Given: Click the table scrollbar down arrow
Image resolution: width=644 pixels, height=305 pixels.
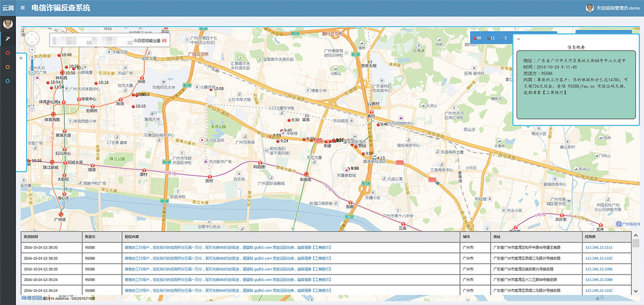Looking at the screenshot, I should (x=635, y=291).
